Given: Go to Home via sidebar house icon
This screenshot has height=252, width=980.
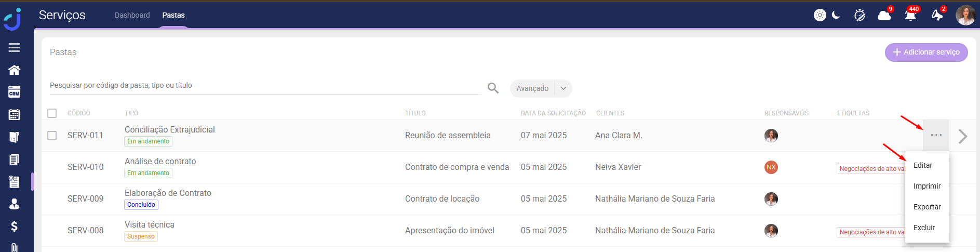Looking at the screenshot, I should point(14,70).
